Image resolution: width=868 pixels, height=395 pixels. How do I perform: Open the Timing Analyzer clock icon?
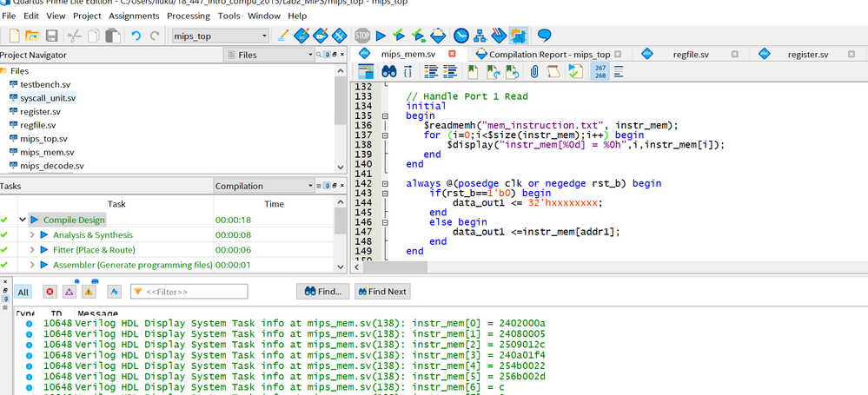point(461,36)
